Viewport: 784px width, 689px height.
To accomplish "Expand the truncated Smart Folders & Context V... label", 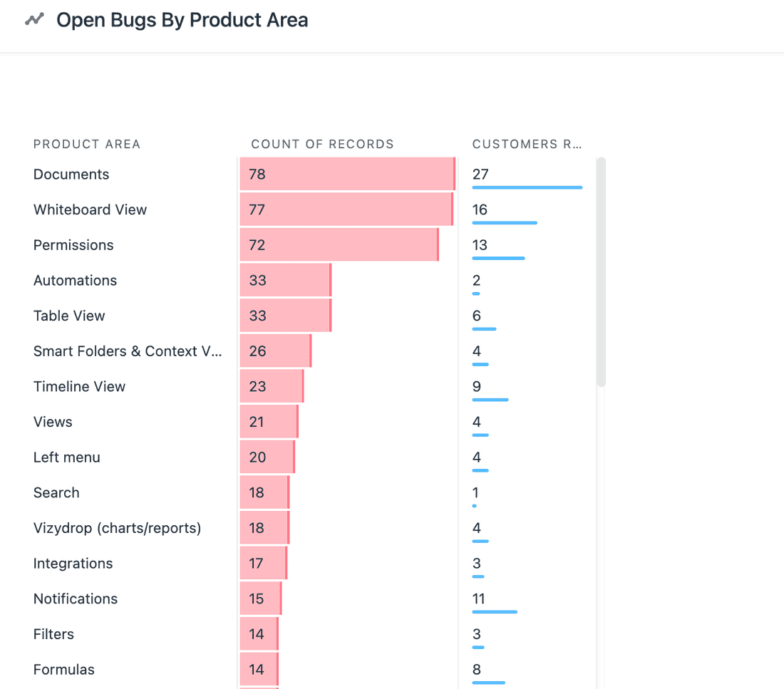I will click(128, 351).
